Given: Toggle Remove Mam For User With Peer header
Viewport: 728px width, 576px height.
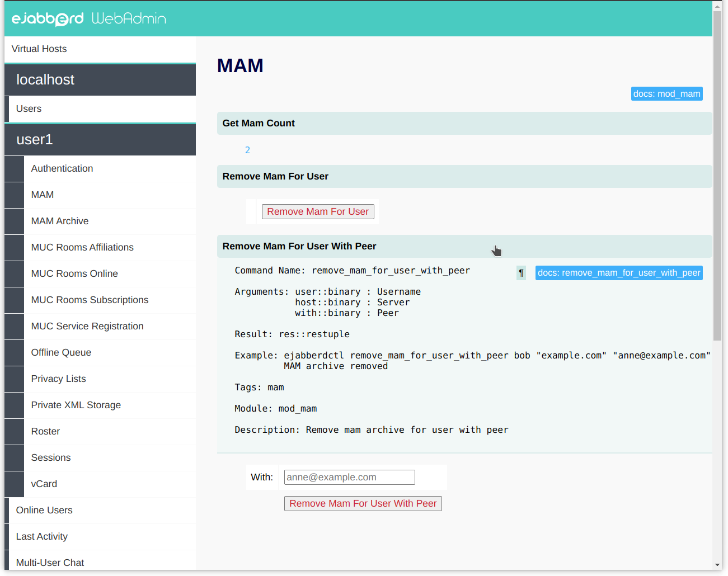Looking at the screenshot, I should click(x=464, y=247).
